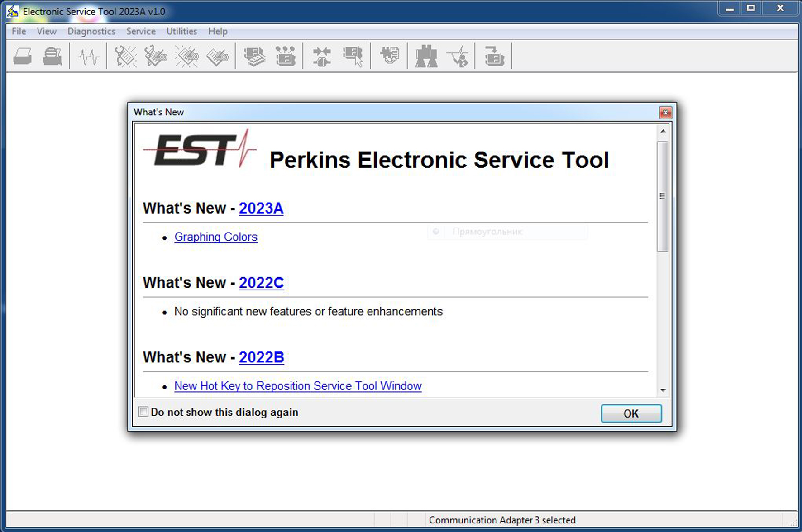Open Active Diagnostic Codes stethoscope icon
802x532 pixels.
pos(125,57)
